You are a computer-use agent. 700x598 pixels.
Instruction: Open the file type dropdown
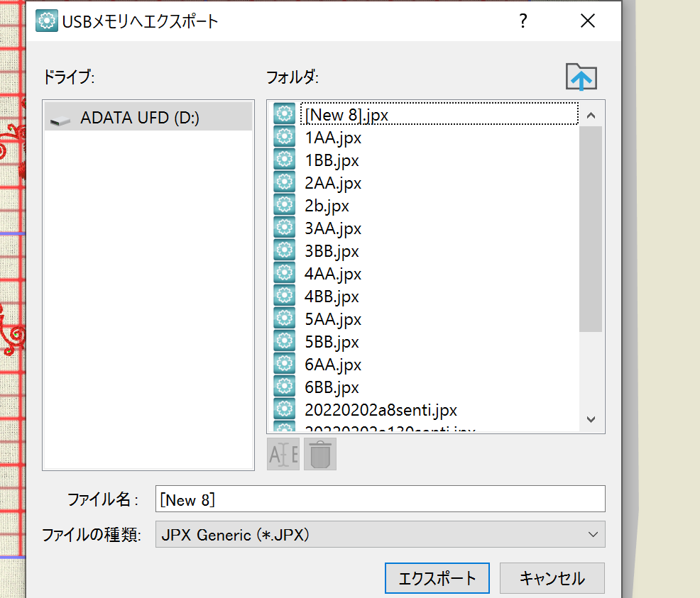pos(380,535)
